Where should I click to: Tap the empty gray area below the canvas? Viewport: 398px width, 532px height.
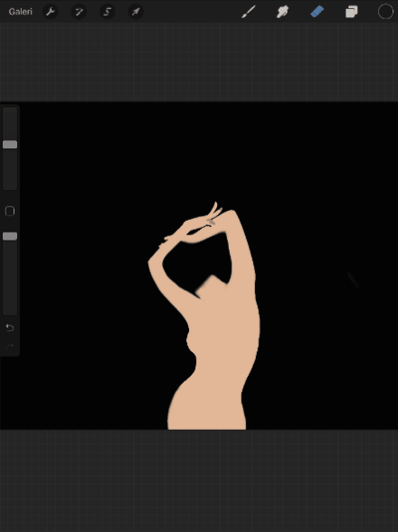tap(199, 480)
